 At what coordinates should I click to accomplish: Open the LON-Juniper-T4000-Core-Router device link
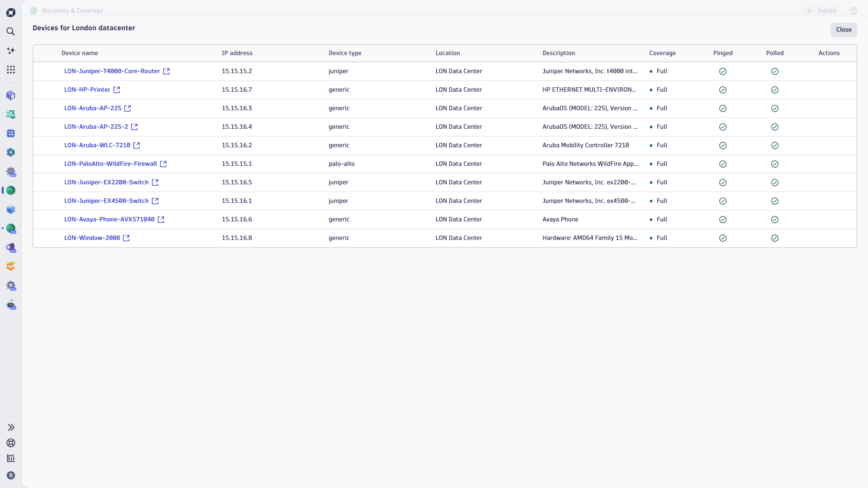112,71
